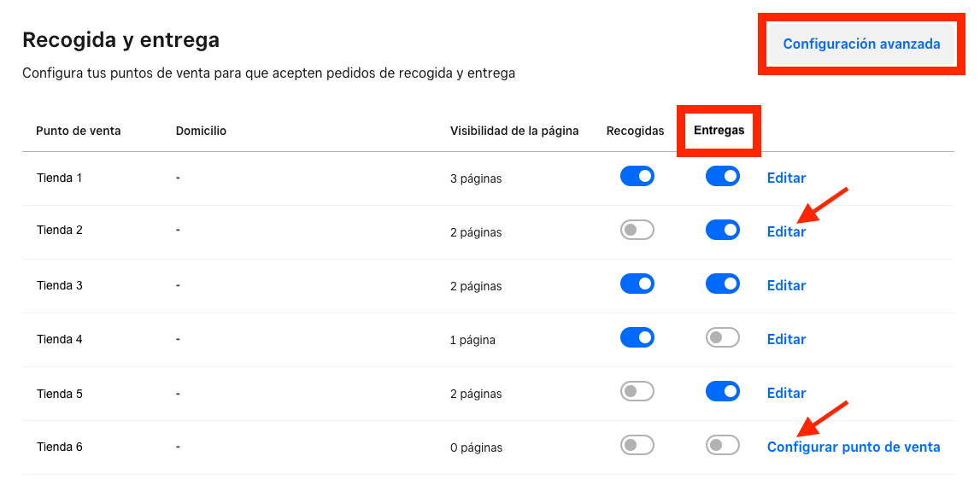Enable Recogidas toggle for Tienda 2

pos(637,230)
